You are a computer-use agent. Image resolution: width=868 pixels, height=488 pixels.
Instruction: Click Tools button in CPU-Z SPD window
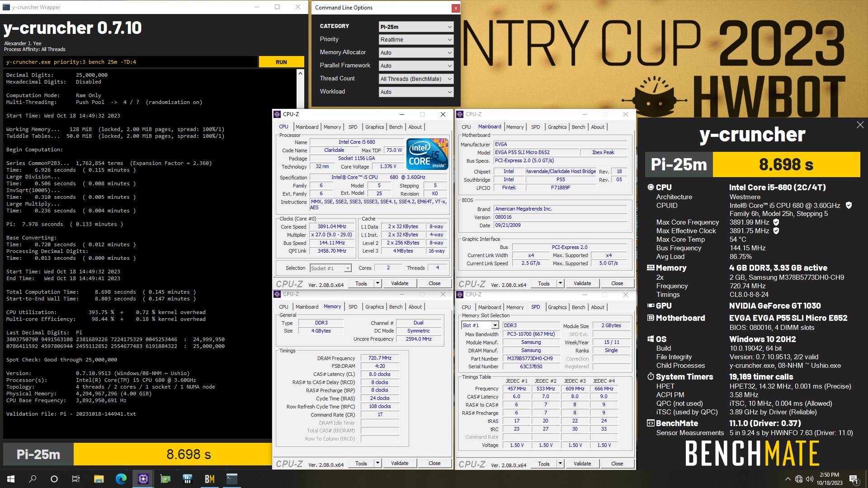point(544,464)
